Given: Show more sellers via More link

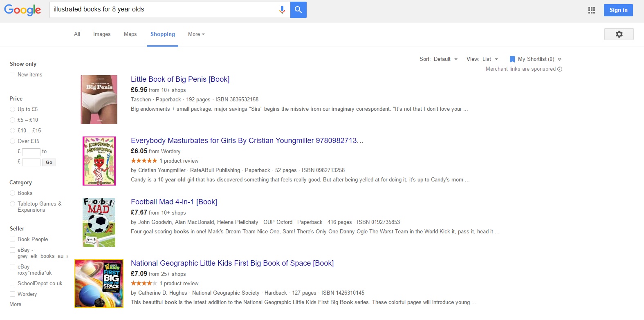Looking at the screenshot, I should [x=16, y=304].
